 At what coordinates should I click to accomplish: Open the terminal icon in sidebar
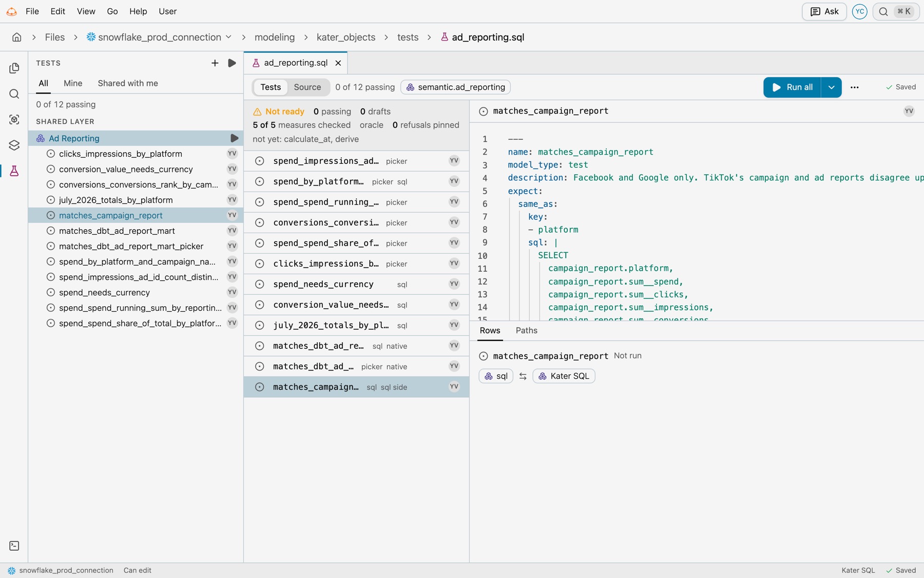click(x=14, y=546)
